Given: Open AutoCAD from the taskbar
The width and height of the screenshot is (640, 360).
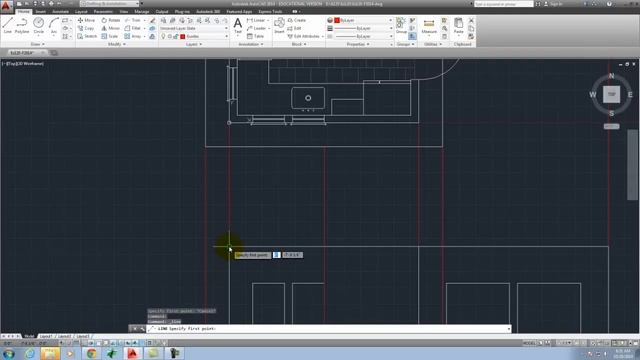Looking at the screenshot, I should point(132,353).
